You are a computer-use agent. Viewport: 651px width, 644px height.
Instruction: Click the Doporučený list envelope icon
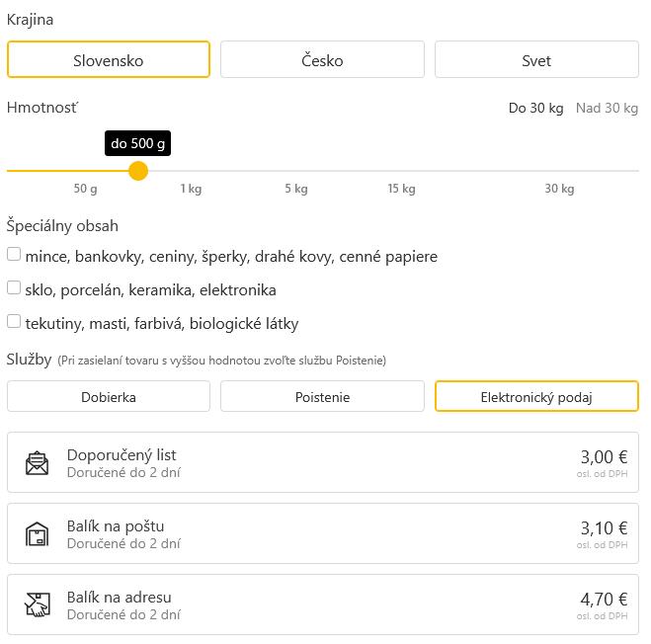tap(37, 462)
